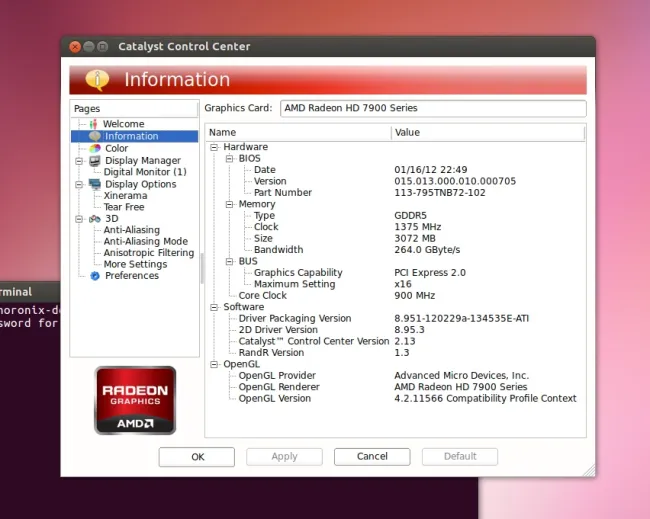The height and width of the screenshot is (519, 650).
Task: Click the Graphics Card field
Action: (x=433, y=108)
